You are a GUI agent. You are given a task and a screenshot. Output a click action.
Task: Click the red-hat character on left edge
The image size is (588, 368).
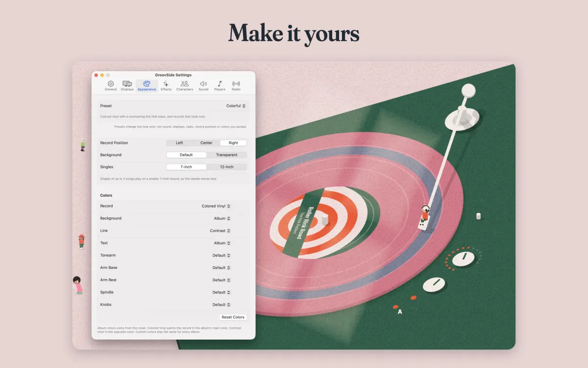coord(81,241)
